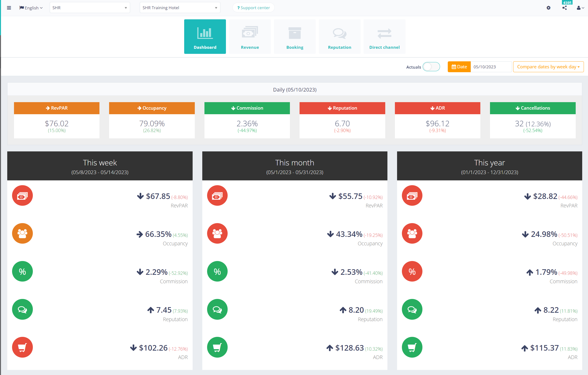Image resolution: width=588 pixels, height=375 pixels.
Task: Open the English language dropdown
Action: [31, 8]
